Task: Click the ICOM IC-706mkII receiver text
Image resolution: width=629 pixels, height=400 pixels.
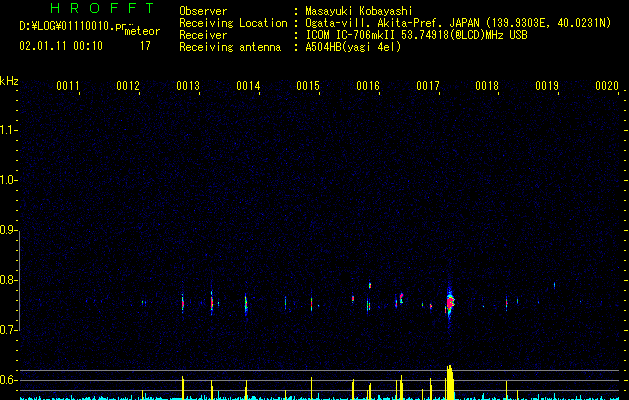Action: pos(416,35)
